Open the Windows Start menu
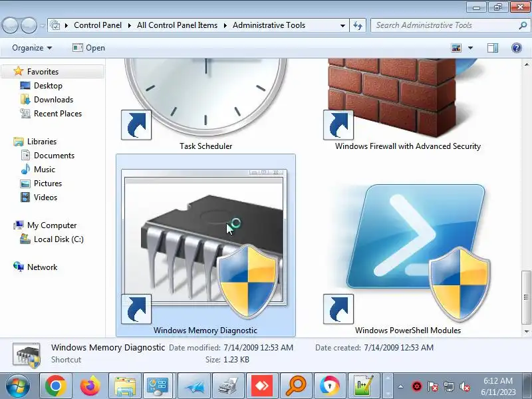This screenshot has height=399, width=532. click(18, 386)
